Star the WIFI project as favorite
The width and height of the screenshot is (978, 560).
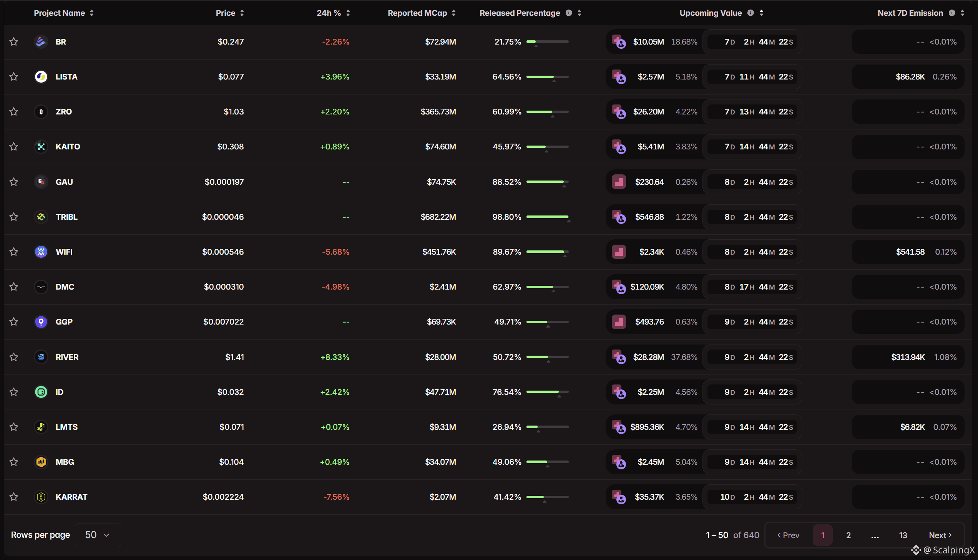14,252
